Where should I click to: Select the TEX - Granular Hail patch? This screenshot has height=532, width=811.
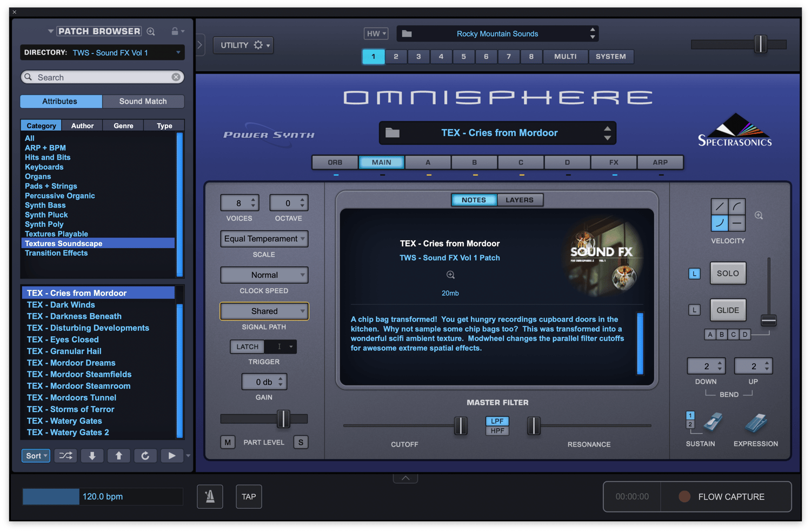click(x=64, y=351)
